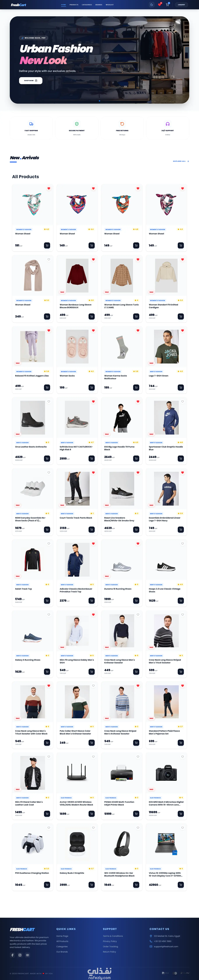Toggle wishlist heart on Orca Leather Boots

(49, 401)
